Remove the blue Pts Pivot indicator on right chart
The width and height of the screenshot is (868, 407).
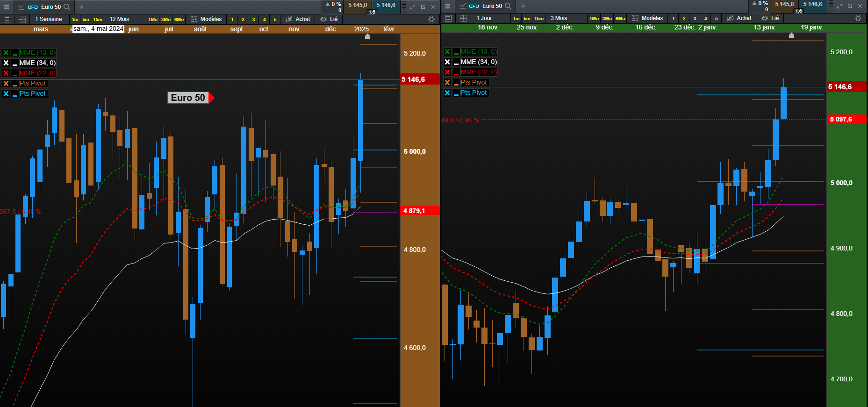pyautogui.click(x=447, y=93)
